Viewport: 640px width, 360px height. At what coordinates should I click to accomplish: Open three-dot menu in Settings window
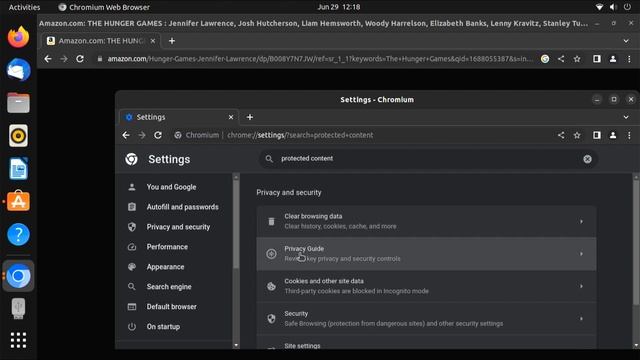click(x=629, y=135)
